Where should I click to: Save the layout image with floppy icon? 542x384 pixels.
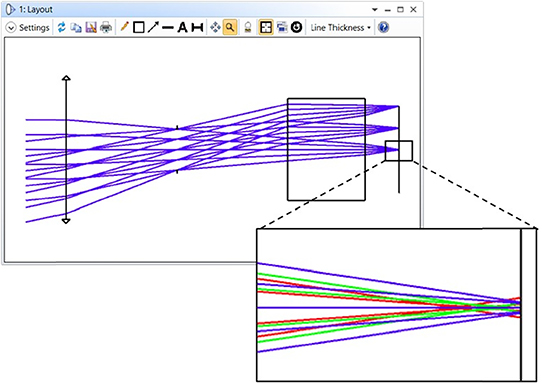(x=91, y=27)
